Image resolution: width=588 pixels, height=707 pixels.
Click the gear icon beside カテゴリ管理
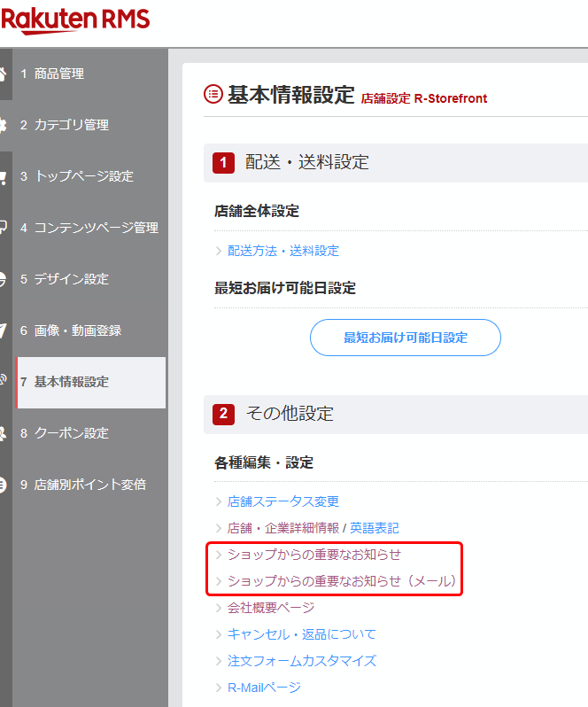pos(4,125)
